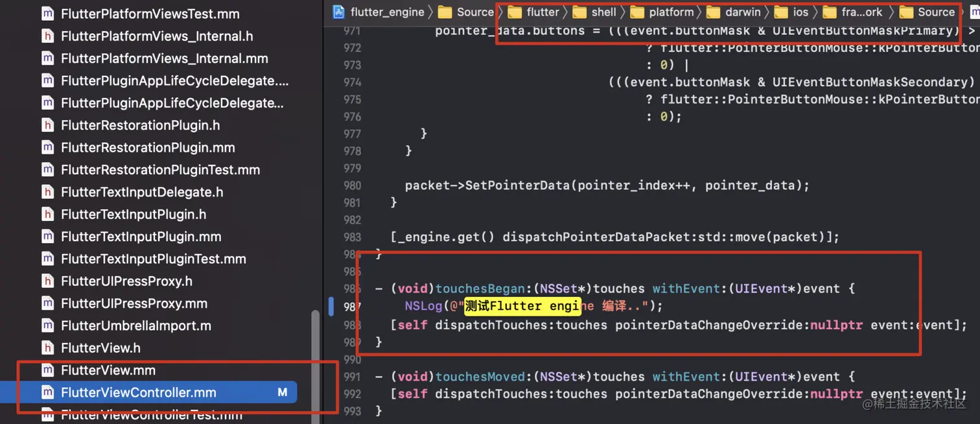Click folder icon beside darwin breadcrumb

pyautogui.click(x=713, y=12)
